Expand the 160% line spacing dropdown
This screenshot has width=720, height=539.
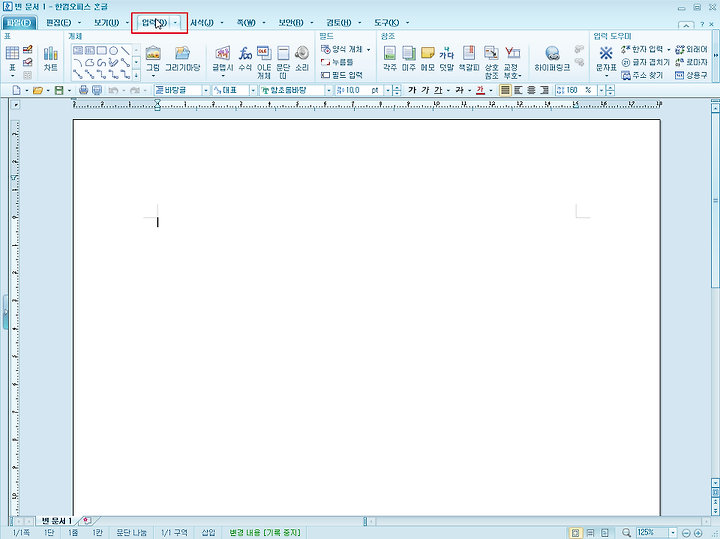[x=601, y=90]
